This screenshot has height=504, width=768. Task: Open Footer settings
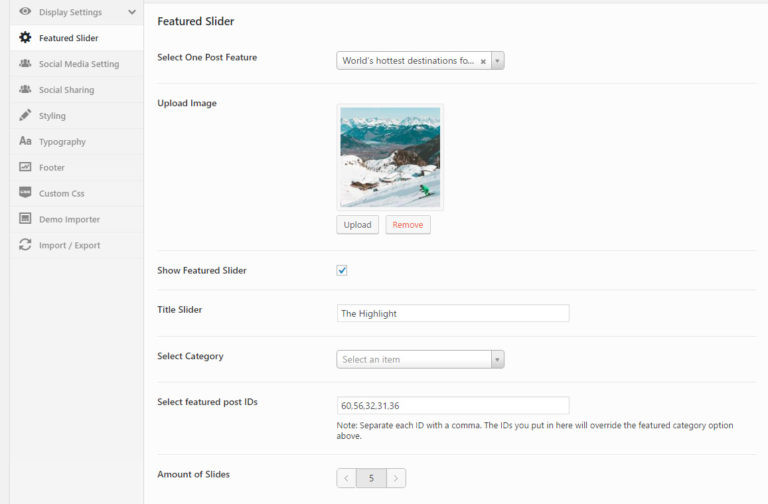point(76,168)
